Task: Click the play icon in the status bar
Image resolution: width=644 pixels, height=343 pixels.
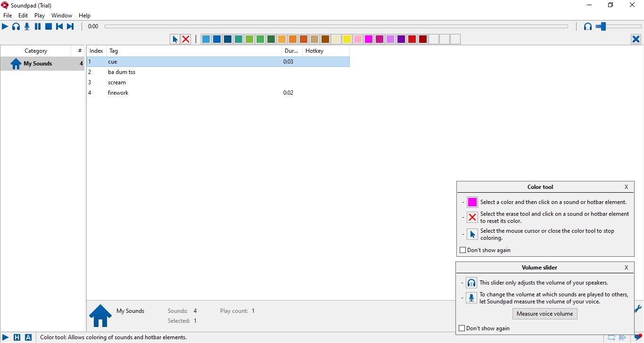Action: [5, 337]
